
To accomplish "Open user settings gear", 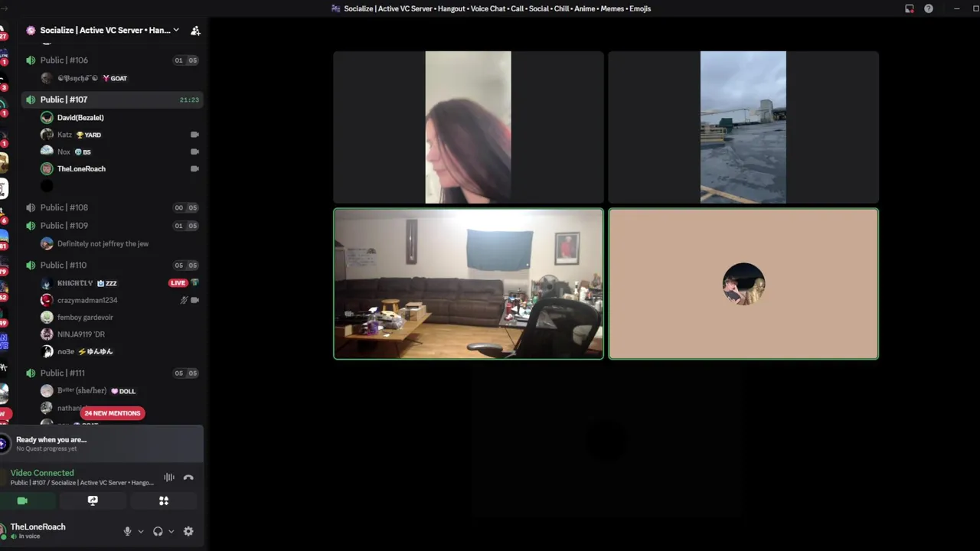I will [x=188, y=531].
